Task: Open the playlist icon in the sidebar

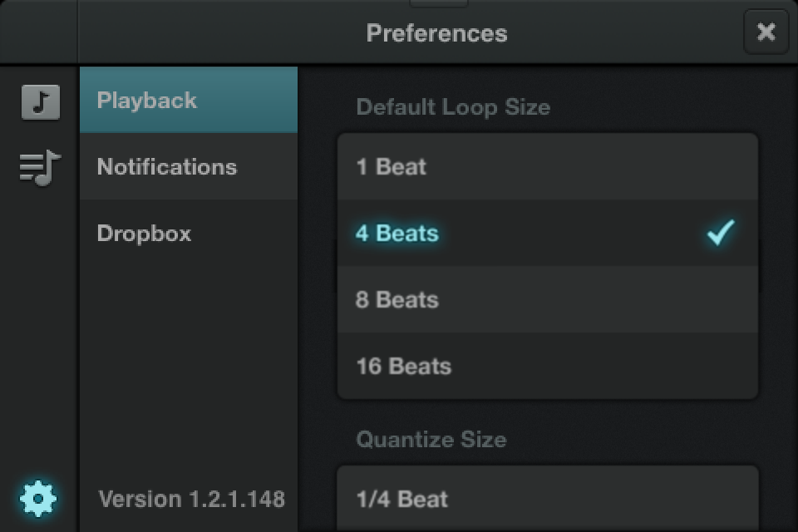Action: tap(40, 167)
